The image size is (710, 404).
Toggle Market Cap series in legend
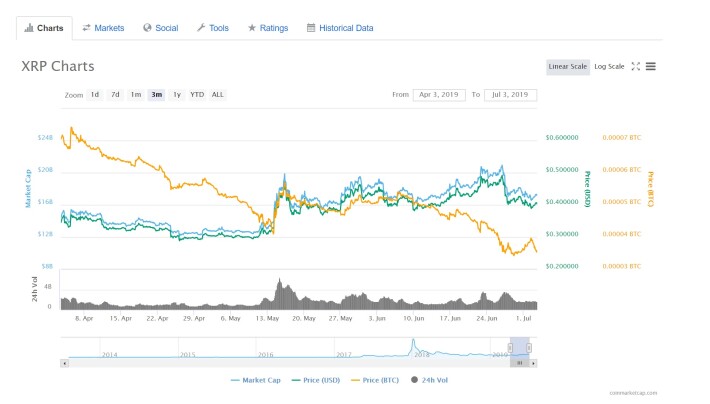tap(256, 380)
